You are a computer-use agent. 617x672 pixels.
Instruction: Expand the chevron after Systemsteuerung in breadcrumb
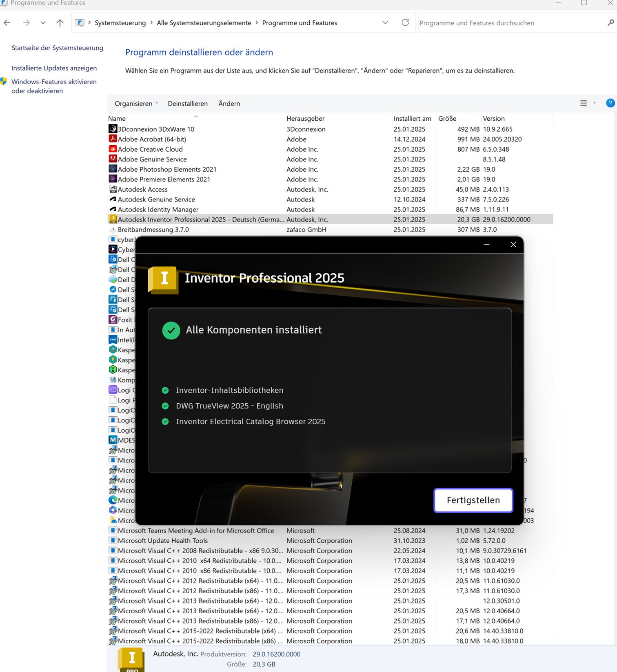151,22
